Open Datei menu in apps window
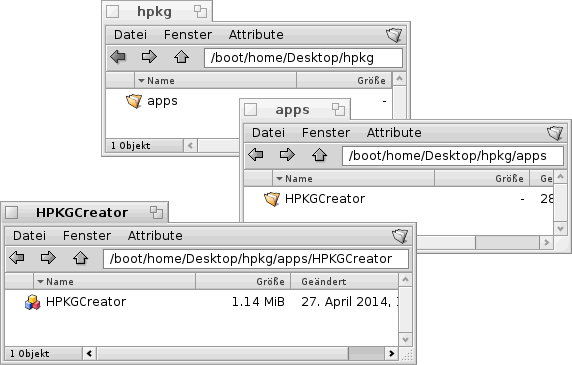Viewport: 572px width, 365px height. (x=268, y=133)
